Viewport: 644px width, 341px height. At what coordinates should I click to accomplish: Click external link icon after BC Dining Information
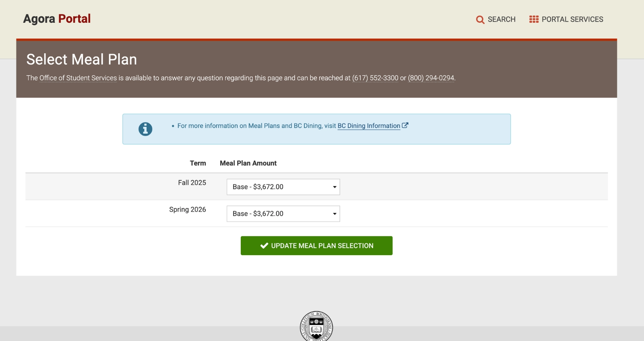click(x=405, y=125)
